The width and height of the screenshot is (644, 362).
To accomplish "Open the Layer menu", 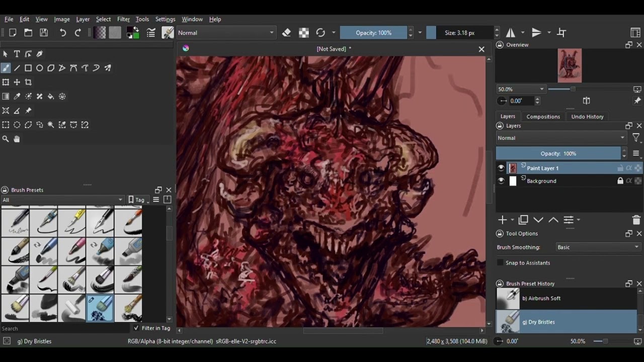I will [x=83, y=19].
